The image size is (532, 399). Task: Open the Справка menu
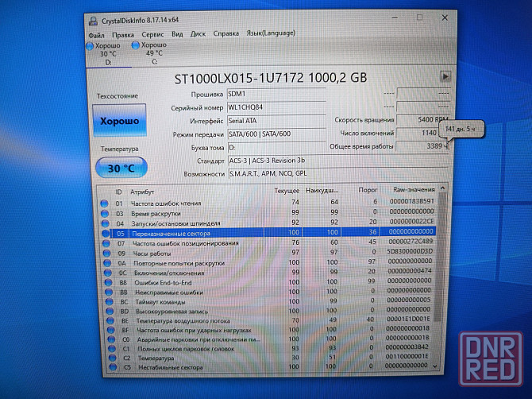pos(226,34)
